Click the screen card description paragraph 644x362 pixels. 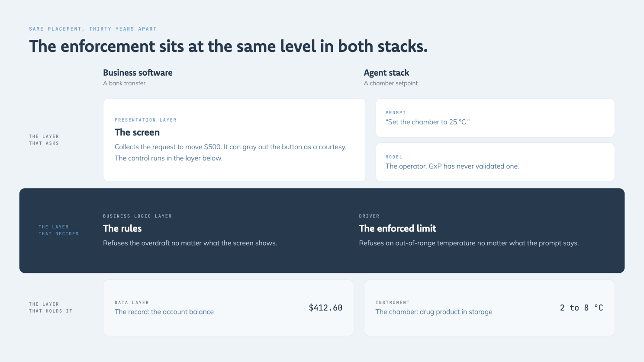click(x=231, y=153)
